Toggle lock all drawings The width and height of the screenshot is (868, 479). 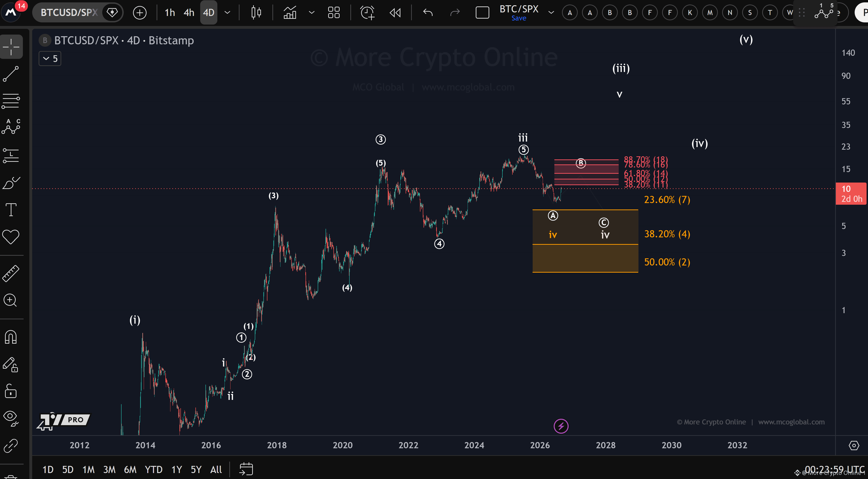click(11, 391)
